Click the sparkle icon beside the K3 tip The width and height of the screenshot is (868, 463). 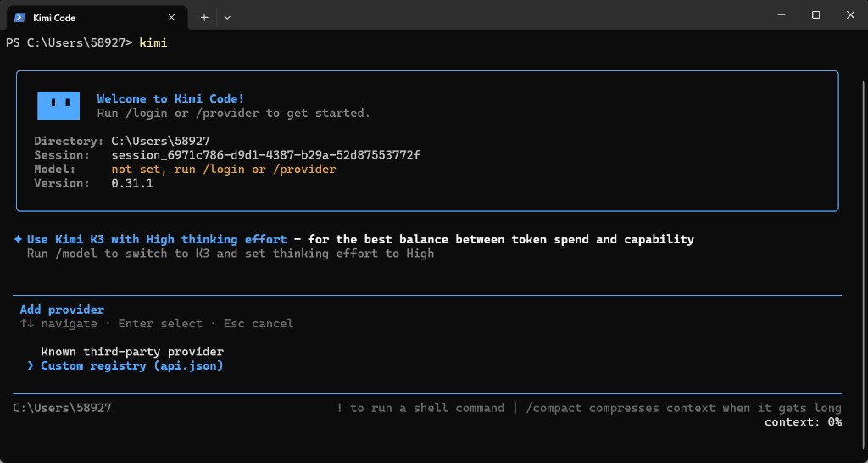point(19,239)
